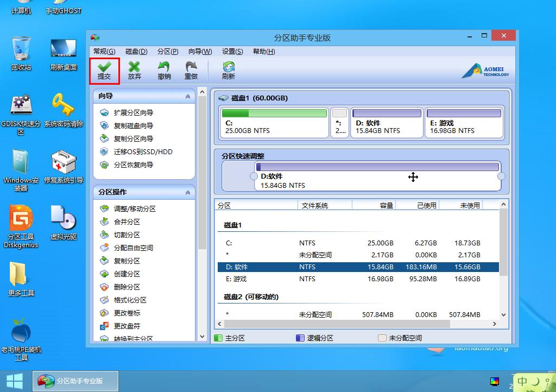Viewport: 556px width, 392px height.
Task: Collapse the 分区操作 panel section
Action: tap(188, 192)
